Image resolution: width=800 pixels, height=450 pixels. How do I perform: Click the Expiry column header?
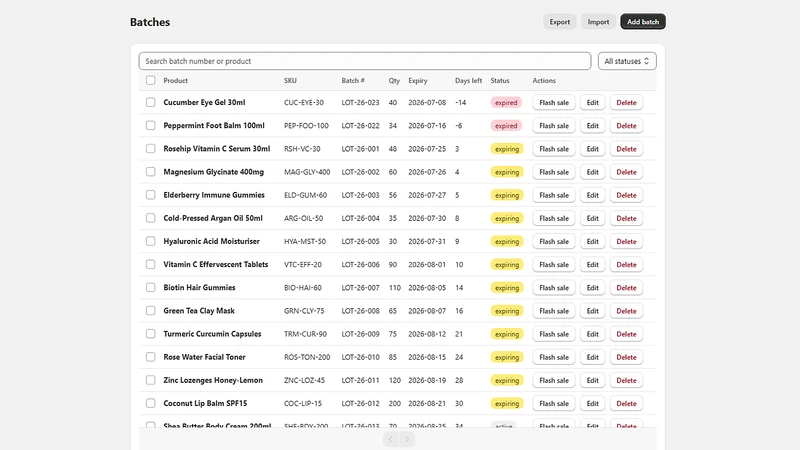418,81
